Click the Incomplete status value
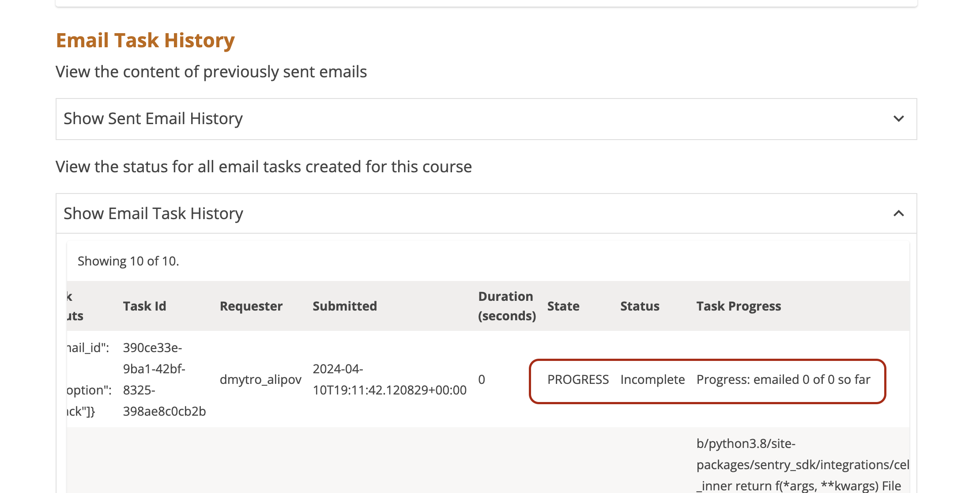Screen dimensions: 980x493 click(652, 379)
